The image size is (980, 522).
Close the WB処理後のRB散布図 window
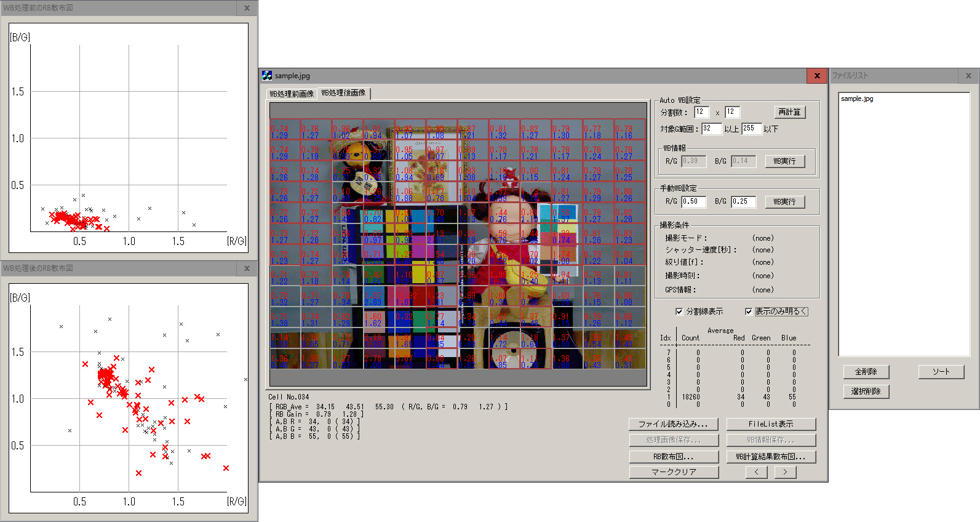(x=247, y=268)
